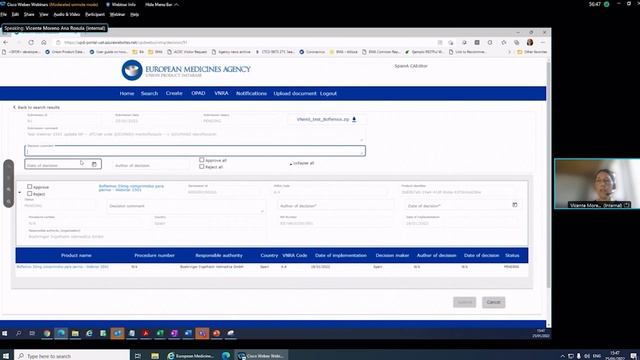This screenshot has height=360, width=640.
Task: Open VNRA in the blue navbar
Action: [221, 93]
